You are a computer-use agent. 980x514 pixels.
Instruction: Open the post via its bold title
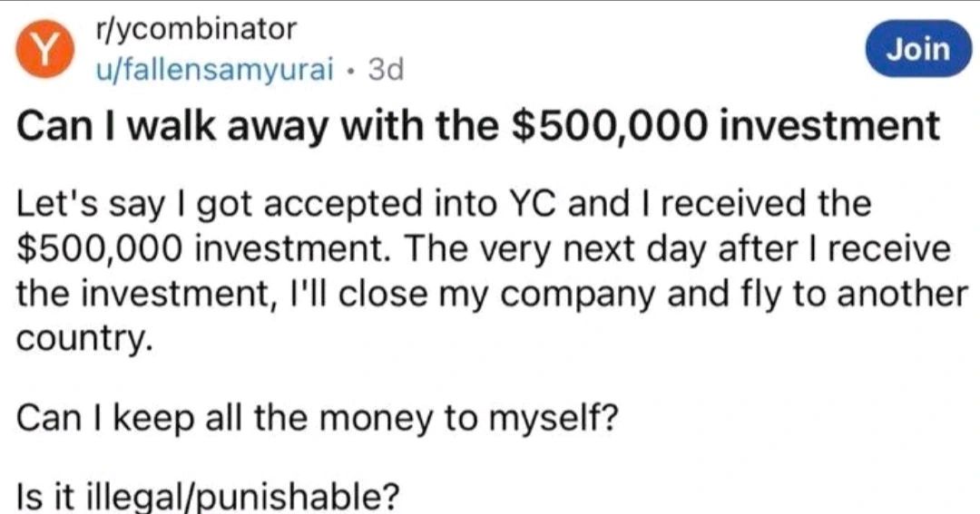[x=479, y=128]
